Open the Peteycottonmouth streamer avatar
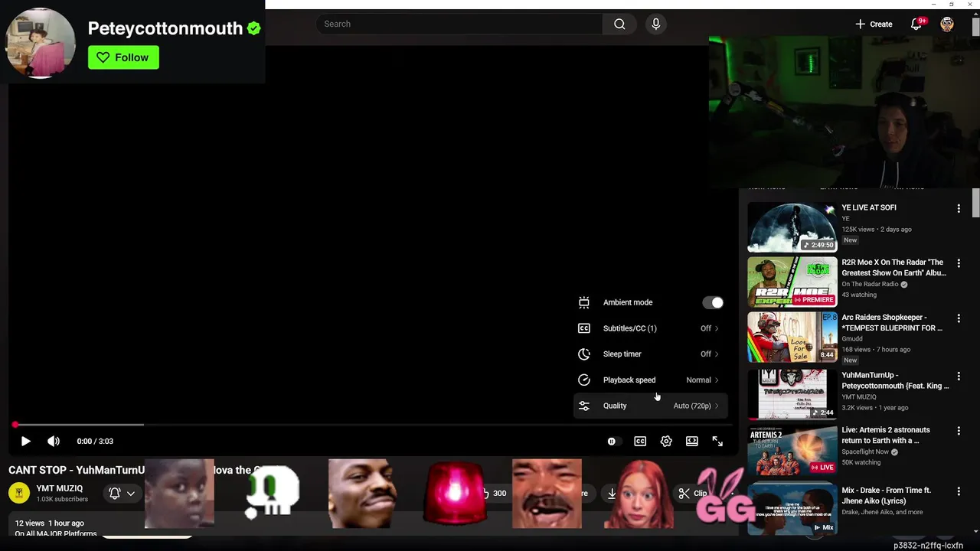The height and width of the screenshot is (551, 980). (x=41, y=43)
